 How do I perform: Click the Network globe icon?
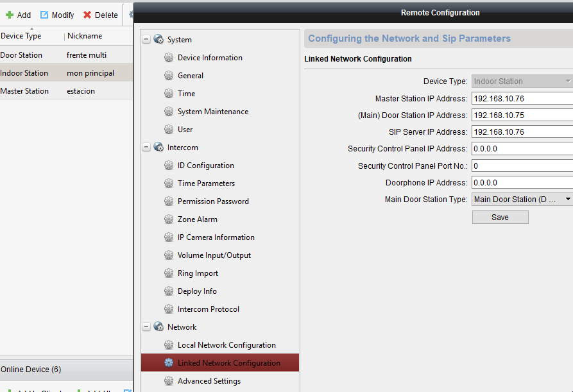point(158,327)
